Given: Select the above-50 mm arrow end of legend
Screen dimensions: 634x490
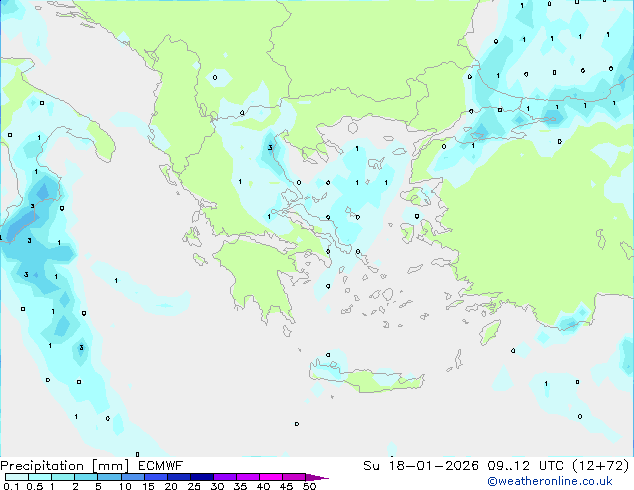Looking at the screenshot, I should click(317, 477).
